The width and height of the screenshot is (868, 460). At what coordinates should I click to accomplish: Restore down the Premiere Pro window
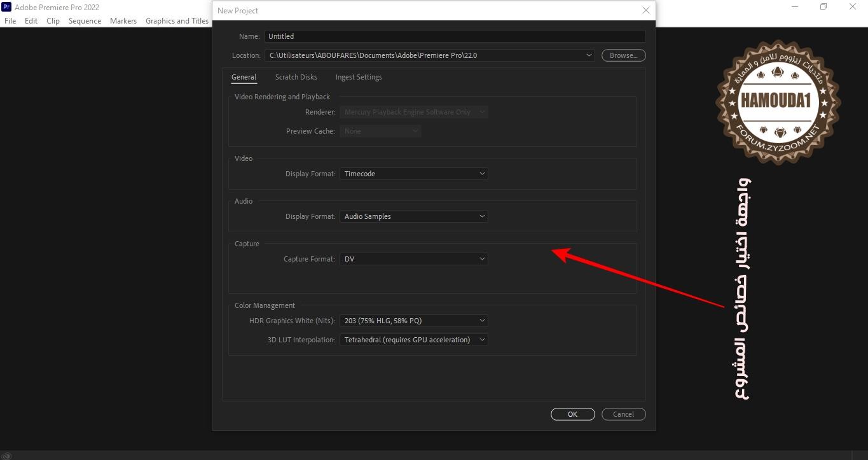(823, 6)
